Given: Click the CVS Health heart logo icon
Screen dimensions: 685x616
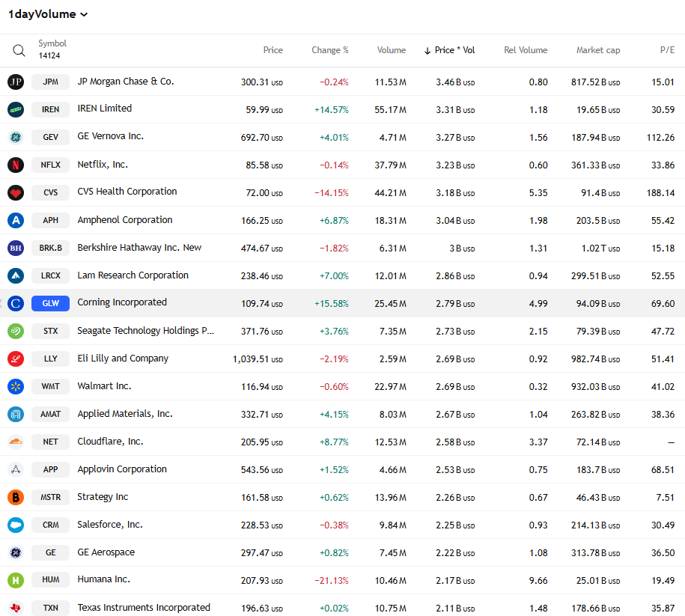Looking at the screenshot, I should pos(16,192).
